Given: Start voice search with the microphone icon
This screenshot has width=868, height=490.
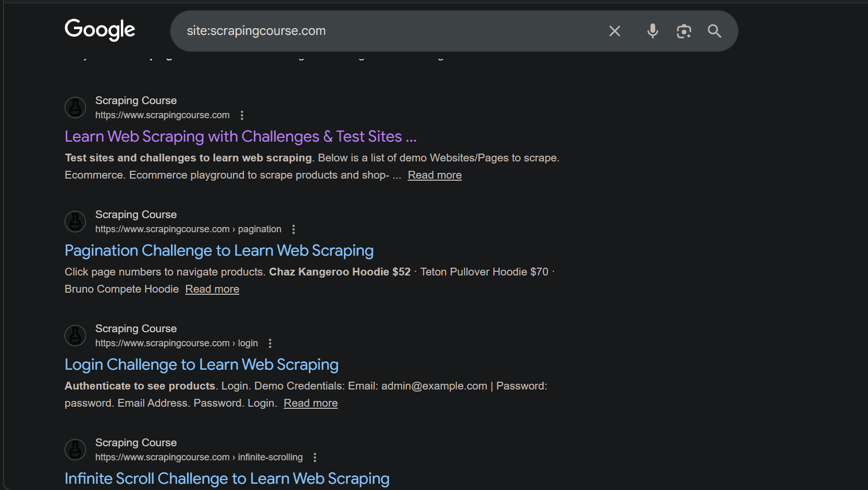Looking at the screenshot, I should [652, 31].
